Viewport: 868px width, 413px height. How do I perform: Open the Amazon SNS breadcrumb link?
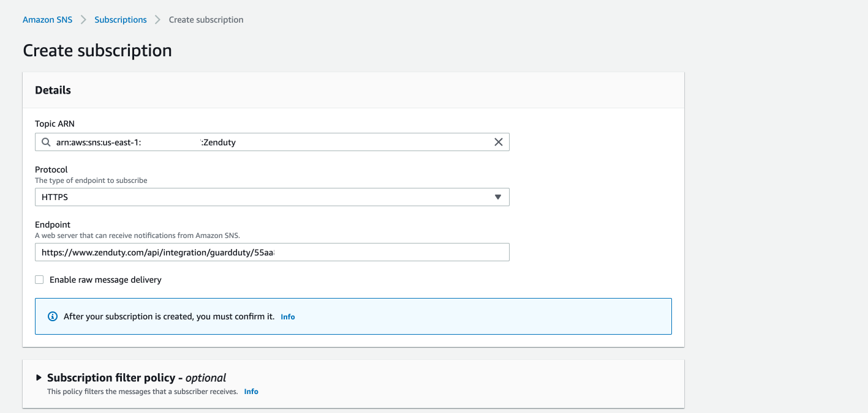[47, 20]
